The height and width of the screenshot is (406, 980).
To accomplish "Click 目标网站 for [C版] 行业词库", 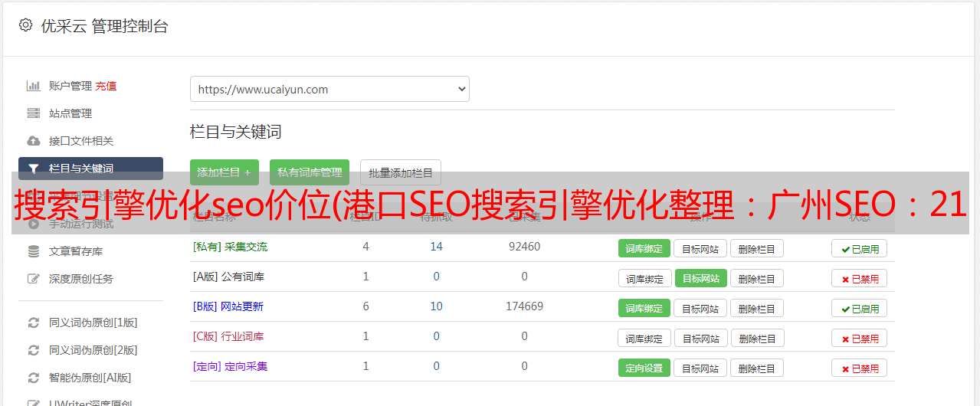I will pos(700,338).
